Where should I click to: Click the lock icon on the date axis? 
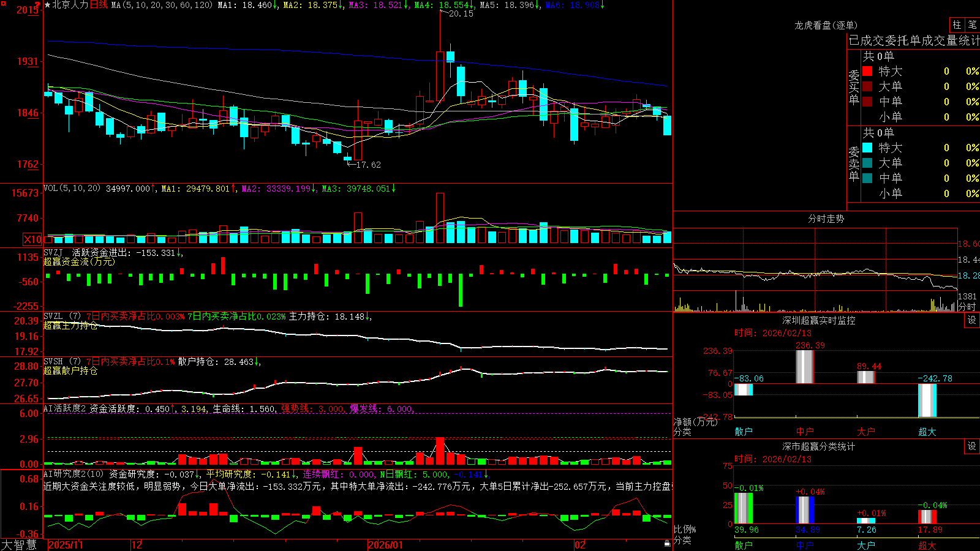667,544
